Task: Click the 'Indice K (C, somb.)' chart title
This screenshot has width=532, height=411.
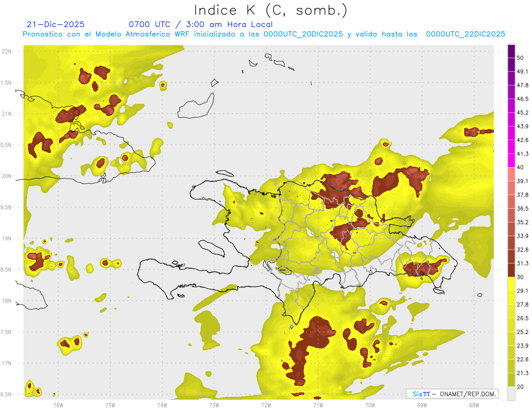Action: [271, 10]
